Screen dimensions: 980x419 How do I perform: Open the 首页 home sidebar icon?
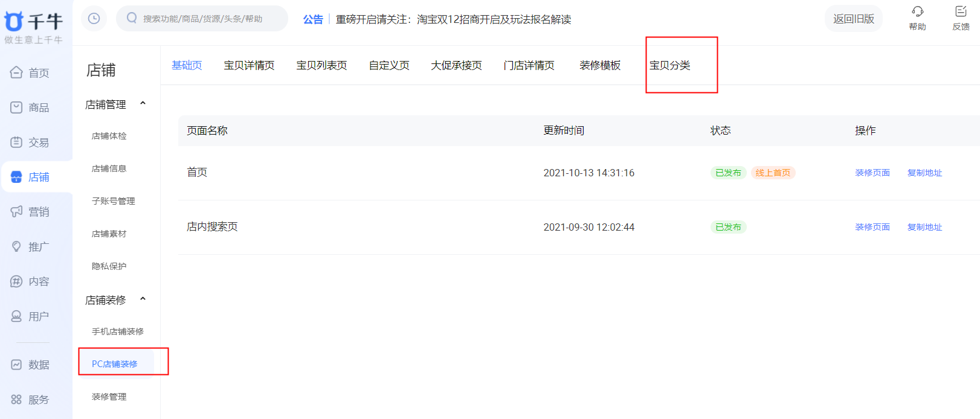16,72
